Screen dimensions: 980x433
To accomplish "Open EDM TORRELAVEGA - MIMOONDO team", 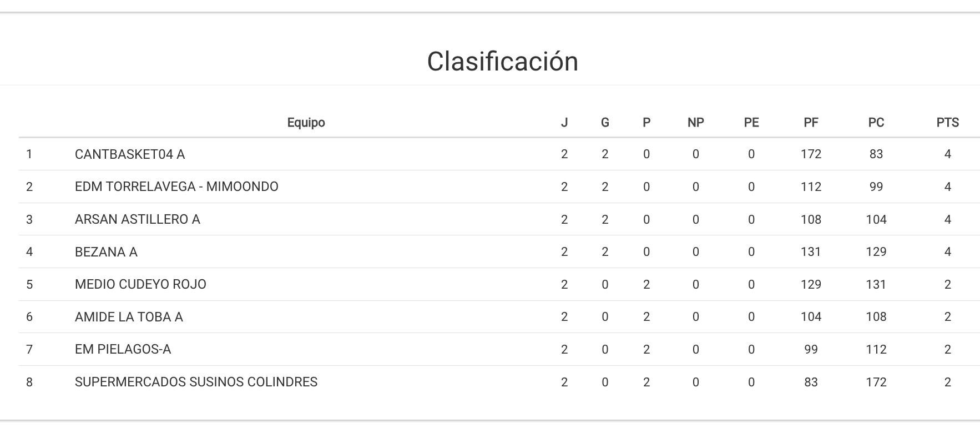I will click(176, 187).
